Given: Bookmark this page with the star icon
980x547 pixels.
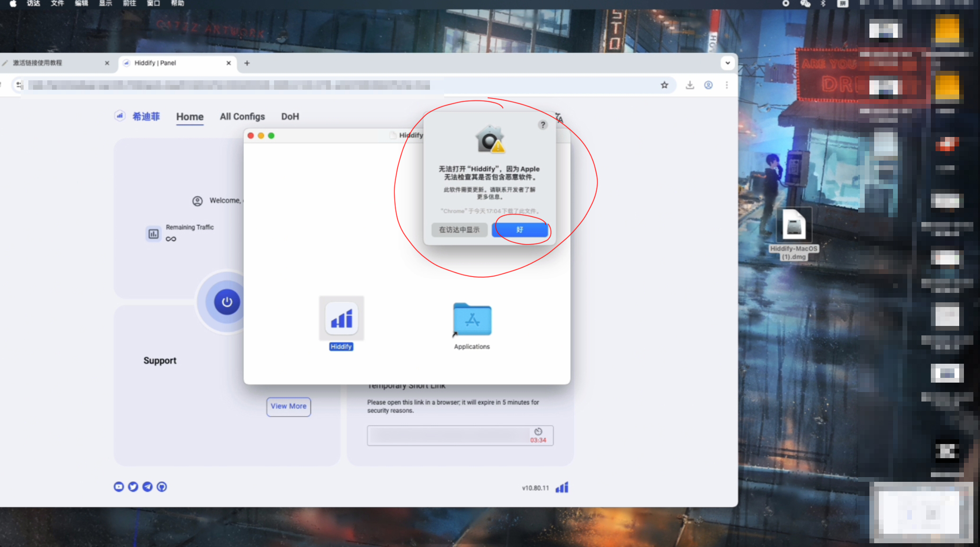Looking at the screenshot, I should pyautogui.click(x=664, y=85).
